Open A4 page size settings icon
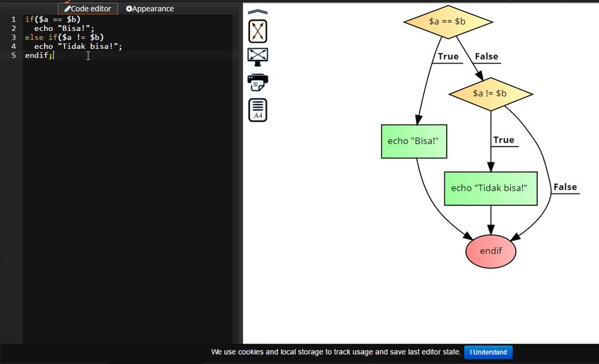The height and width of the screenshot is (364, 599). pyautogui.click(x=256, y=110)
